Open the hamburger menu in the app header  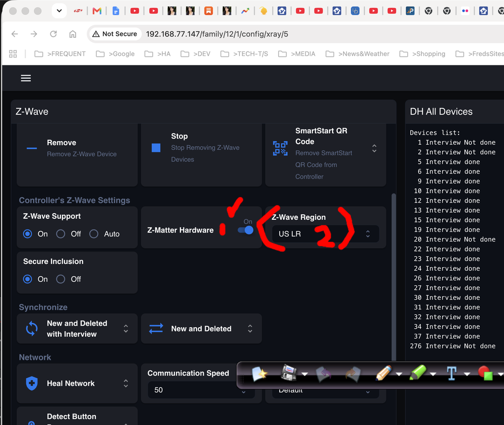pos(26,78)
